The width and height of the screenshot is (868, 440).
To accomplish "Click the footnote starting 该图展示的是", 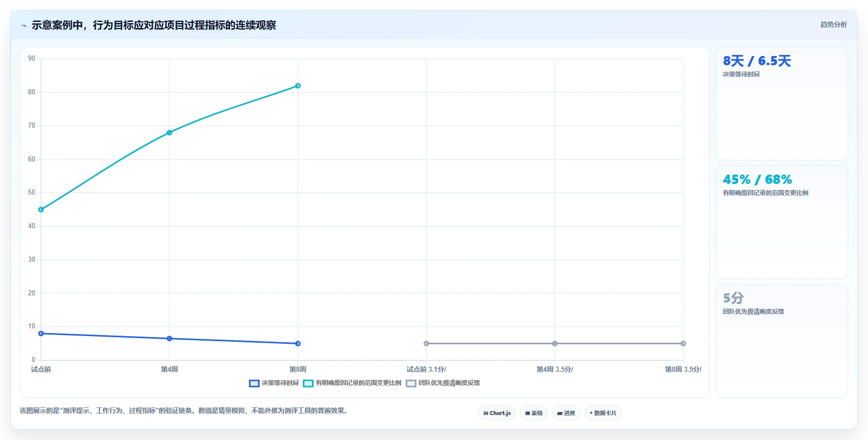I will tap(184, 410).
